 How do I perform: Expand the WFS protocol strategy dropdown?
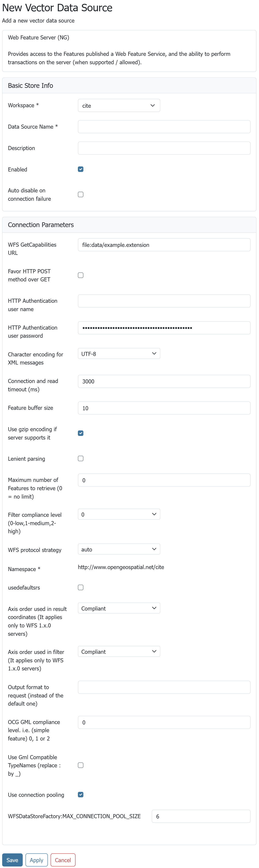119,549
